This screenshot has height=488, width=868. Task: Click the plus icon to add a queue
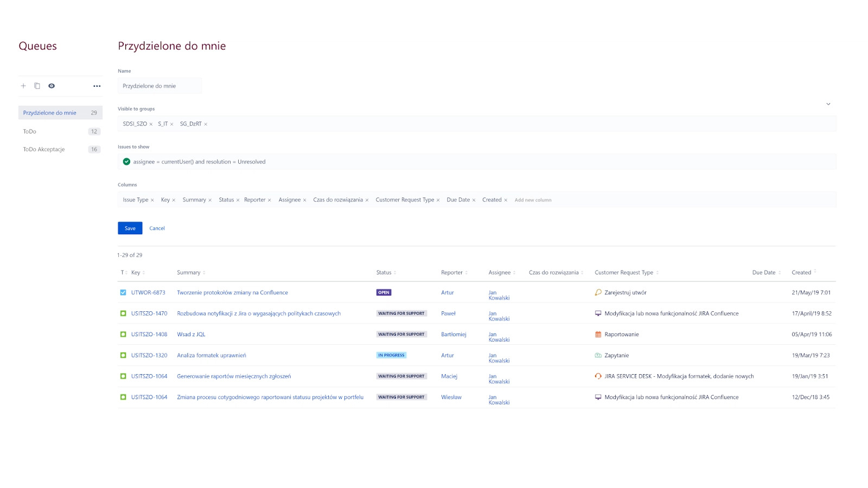coord(23,86)
